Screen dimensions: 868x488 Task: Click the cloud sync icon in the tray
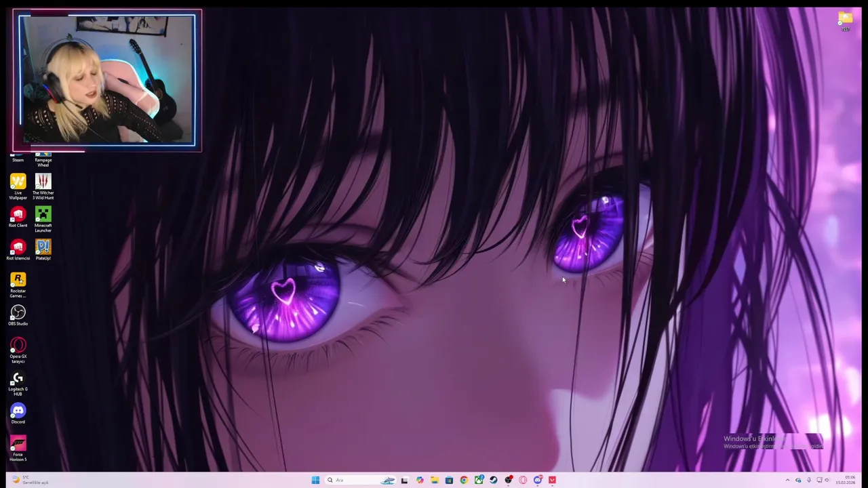[798, 480]
